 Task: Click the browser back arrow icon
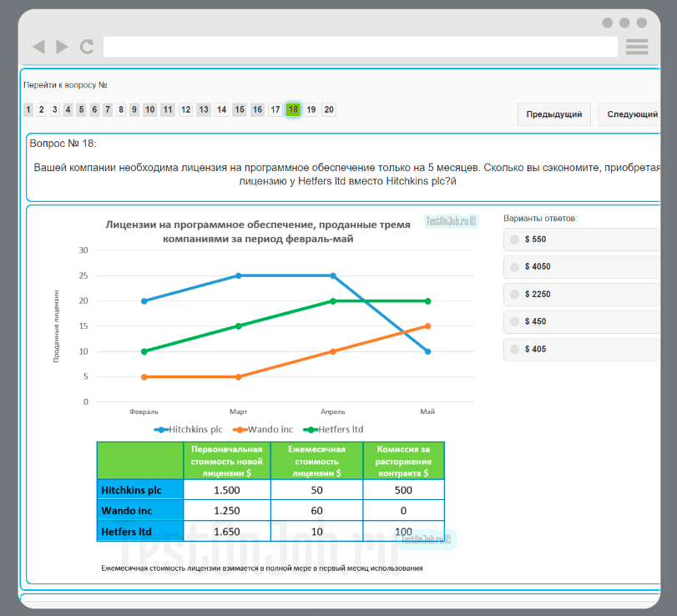(38, 47)
